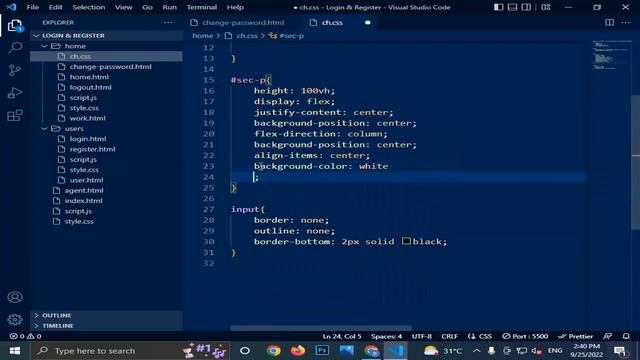The height and width of the screenshot is (360, 640).
Task: Open the Run and Debug view
Action: pyautogui.click(x=15, y=93)
